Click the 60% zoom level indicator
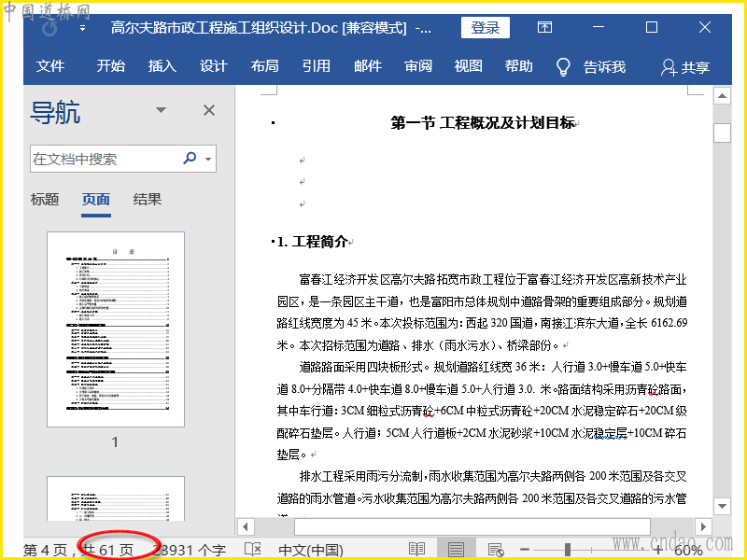Image resolution: width=747 pixels, height=560 pixels. pos(688,551)
